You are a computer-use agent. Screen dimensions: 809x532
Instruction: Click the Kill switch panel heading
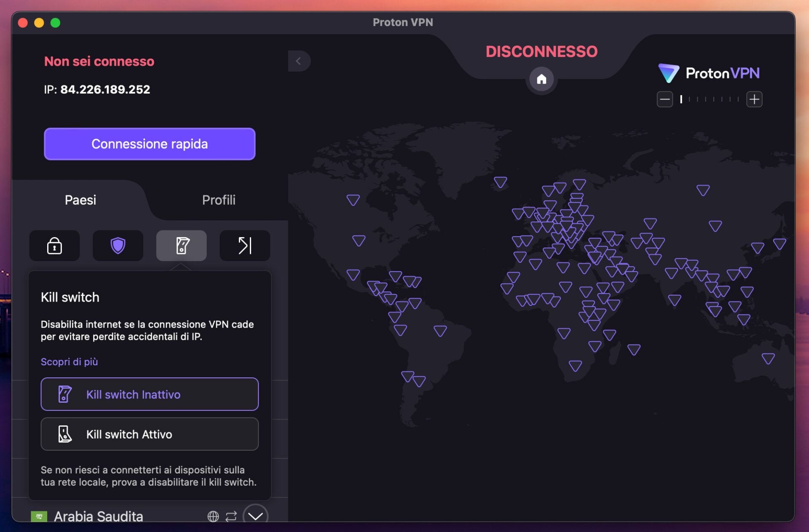tap(70, 297)
